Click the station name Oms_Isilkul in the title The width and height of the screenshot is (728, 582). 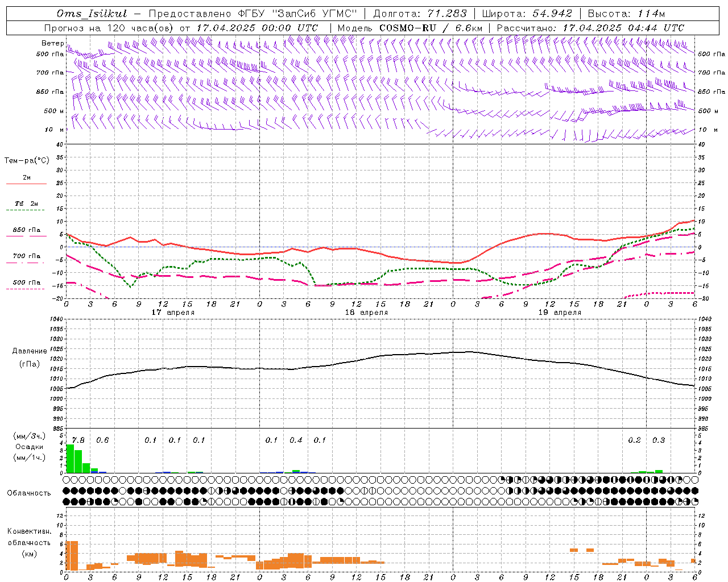(92, 14)
